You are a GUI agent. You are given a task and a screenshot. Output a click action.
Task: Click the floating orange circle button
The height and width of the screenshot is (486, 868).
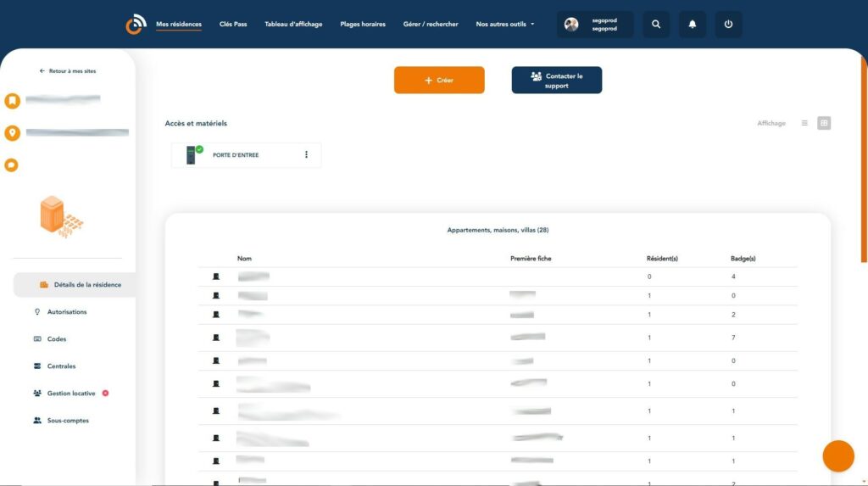point(838,456)
